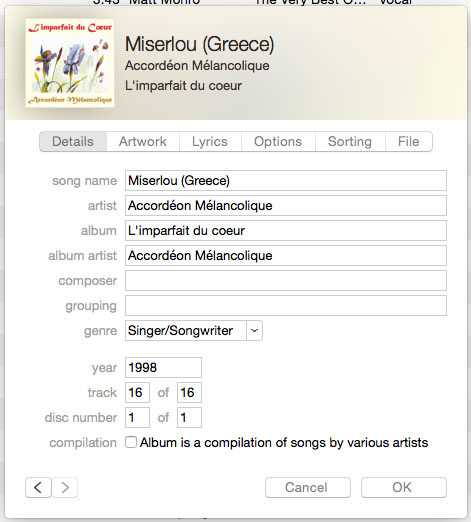
Task: Click the empty grouping field
Action: 286,305
